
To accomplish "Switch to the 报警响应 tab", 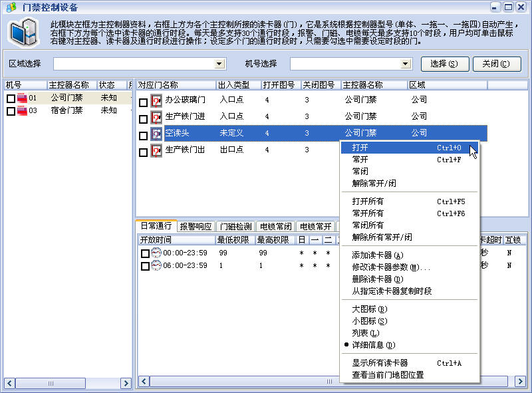I will (196, 227).
